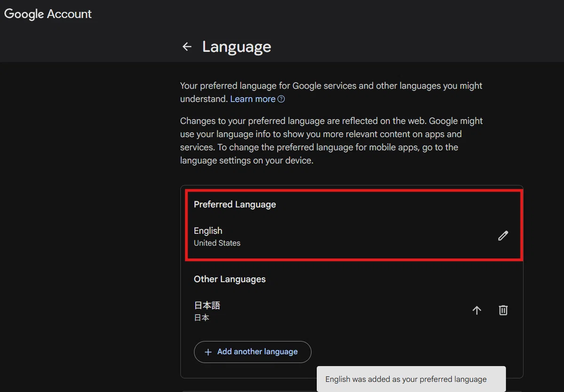Click the Add another language button label

258,352
